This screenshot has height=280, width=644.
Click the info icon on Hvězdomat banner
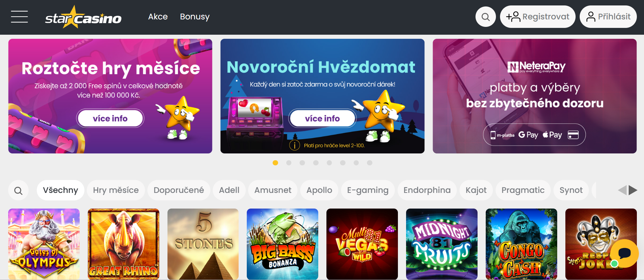(x=294, y=146)
